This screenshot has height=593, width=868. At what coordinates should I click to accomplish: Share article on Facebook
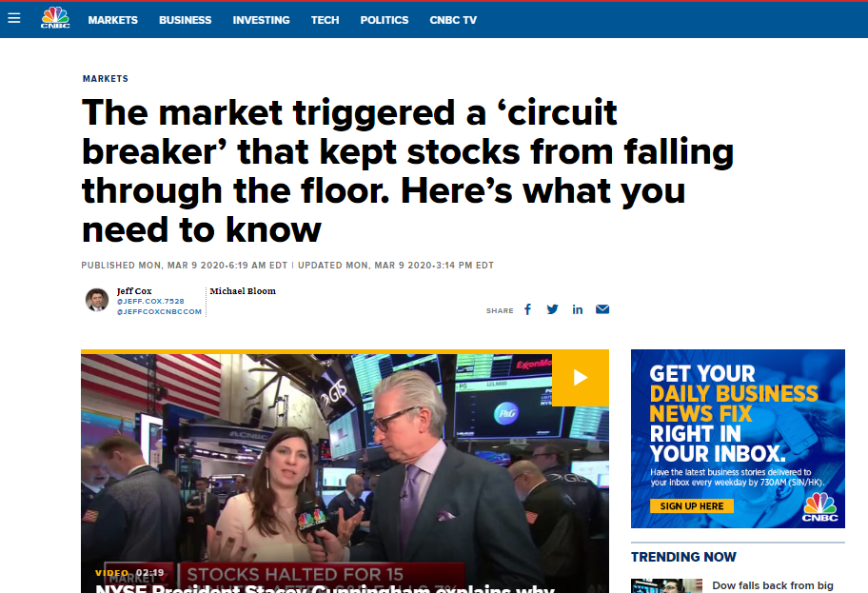[527, 309]
